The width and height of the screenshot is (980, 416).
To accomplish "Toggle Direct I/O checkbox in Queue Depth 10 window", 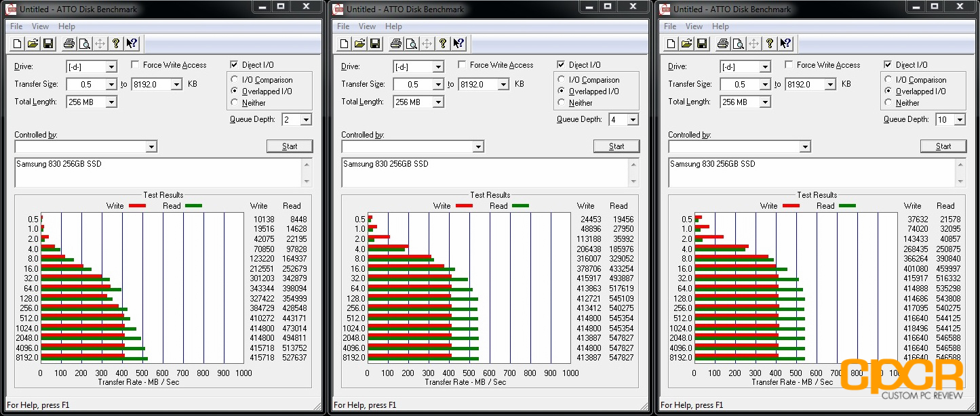I will pos(888,65).
